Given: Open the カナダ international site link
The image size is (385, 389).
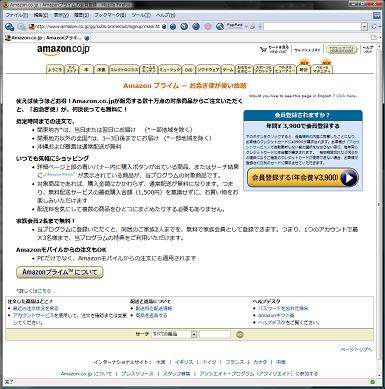Looking at the screenshot, I should (260, 362).
